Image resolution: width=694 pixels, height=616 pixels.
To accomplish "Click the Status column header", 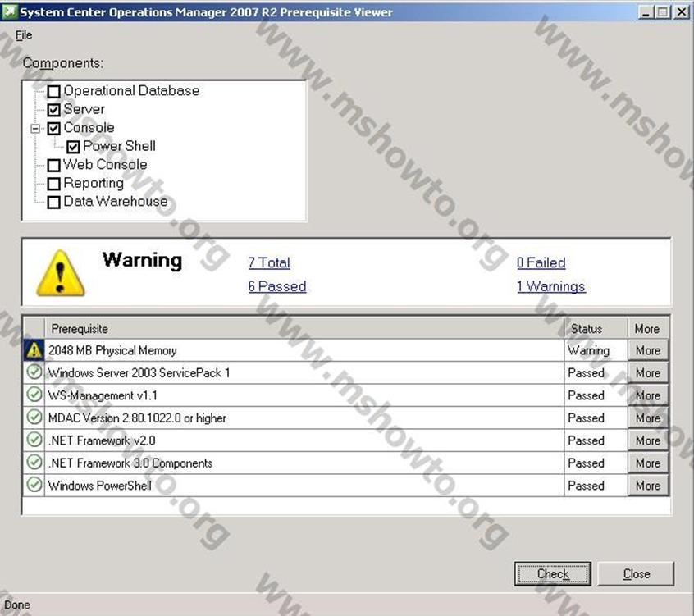I will pos(596,329).
